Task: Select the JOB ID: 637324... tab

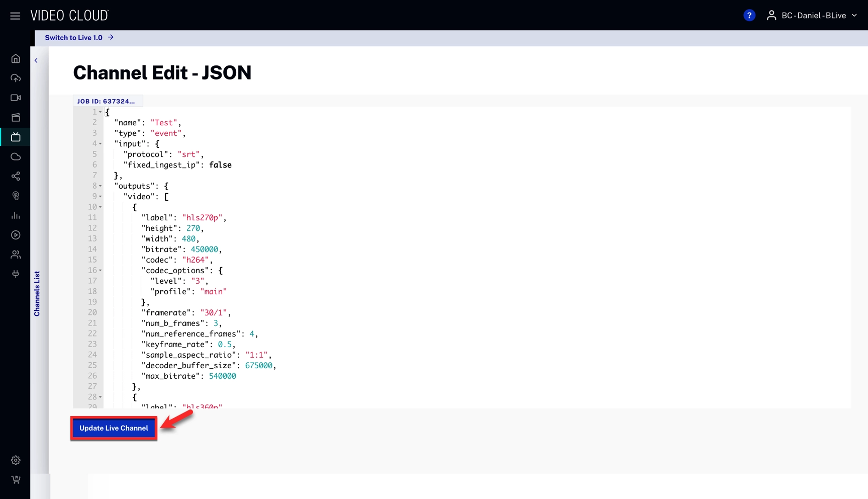Action: 106,101
